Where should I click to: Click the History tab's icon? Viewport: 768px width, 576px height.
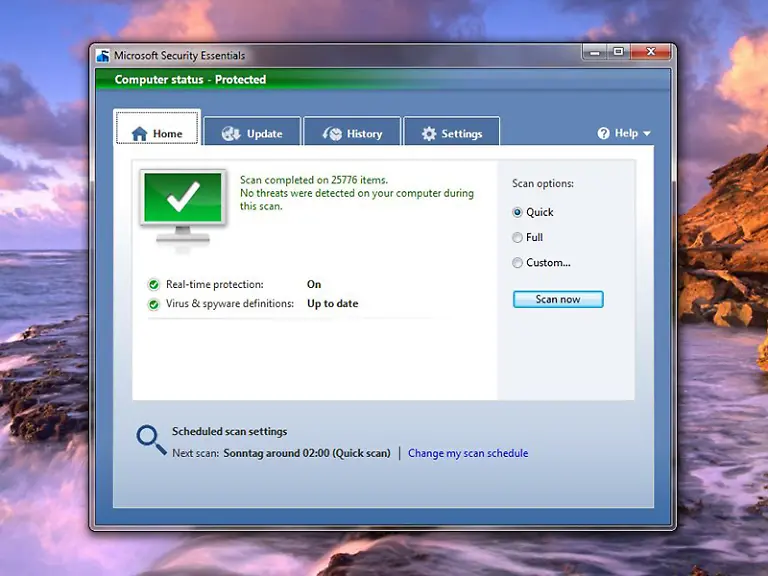332,134
